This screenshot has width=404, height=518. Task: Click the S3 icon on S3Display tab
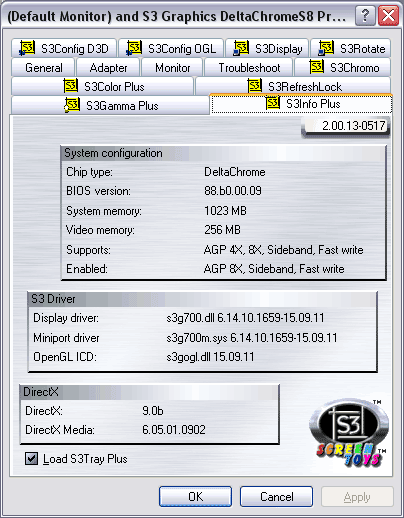coord(241,48)
